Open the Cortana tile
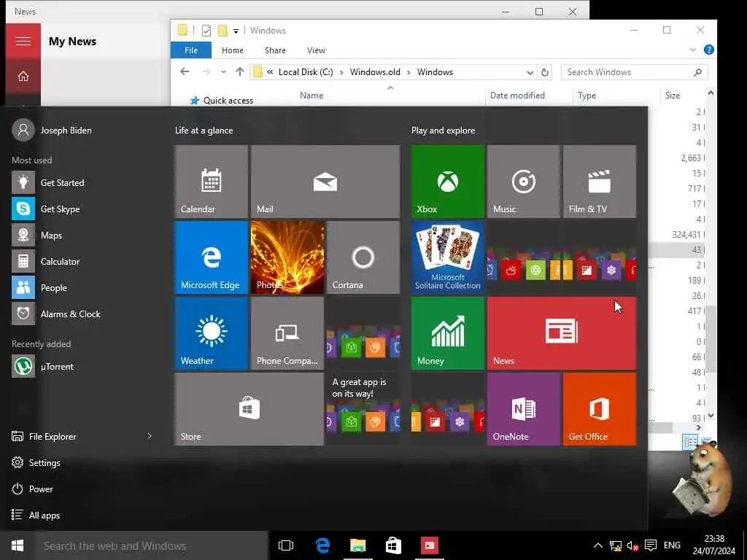The image size is (747, 560). 363,257
